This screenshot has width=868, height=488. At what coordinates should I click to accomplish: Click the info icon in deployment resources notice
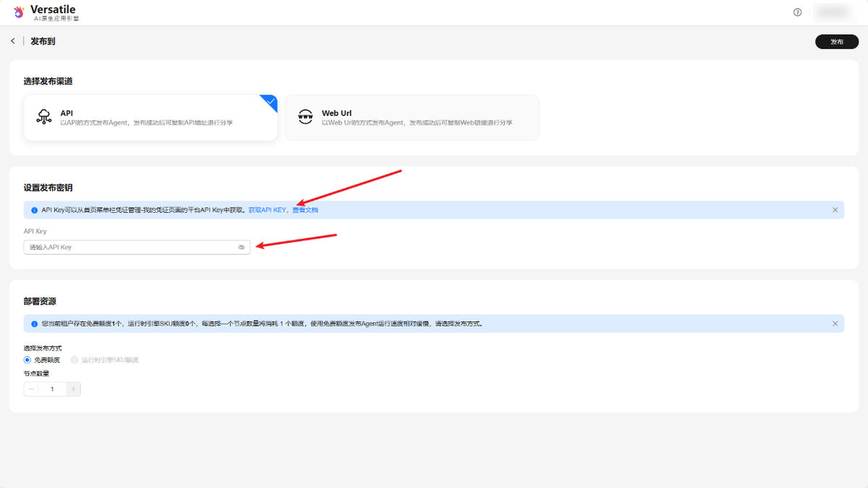tap(34, 324)
